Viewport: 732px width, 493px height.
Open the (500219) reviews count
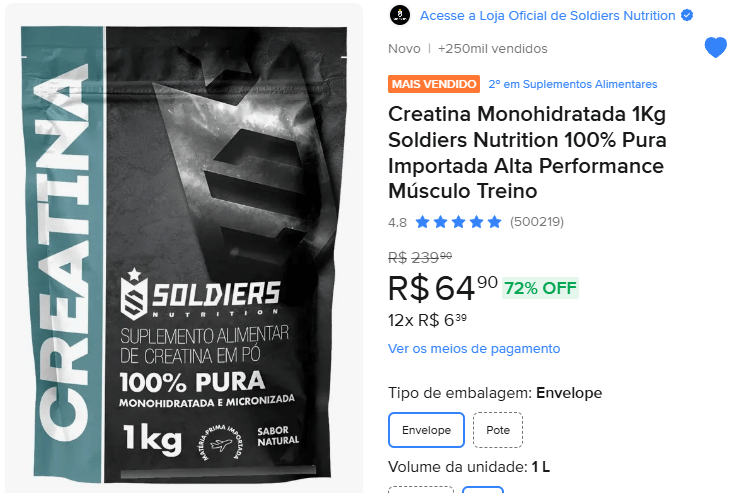point(537,222)
